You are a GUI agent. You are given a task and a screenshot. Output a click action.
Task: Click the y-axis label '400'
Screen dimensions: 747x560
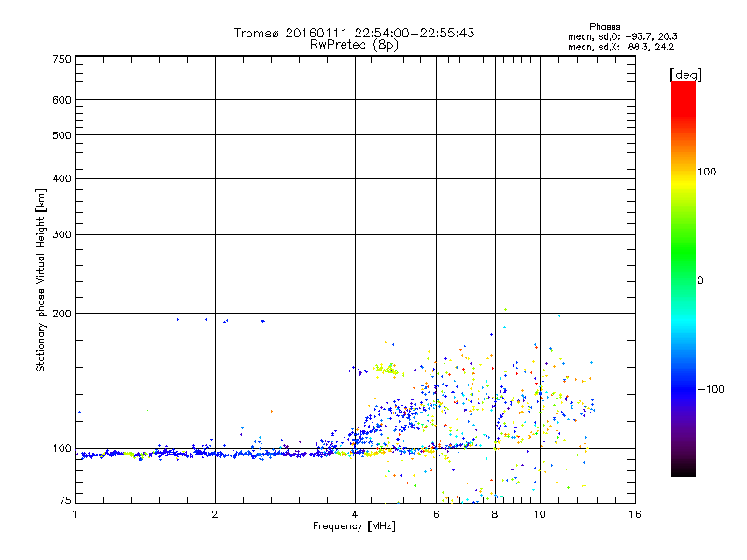[x=62, y=179]
